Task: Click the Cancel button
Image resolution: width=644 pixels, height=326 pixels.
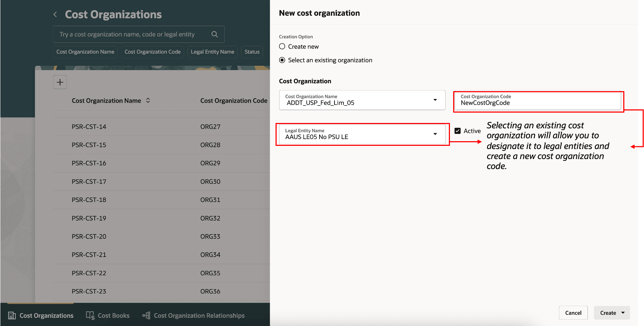Action: pyautogui.click(x=573, y=312)
